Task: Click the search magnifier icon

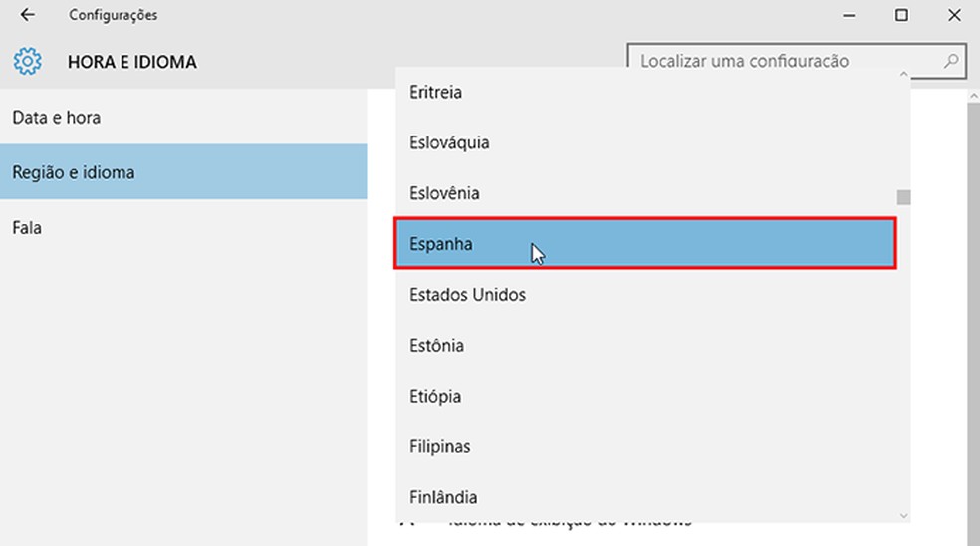Action: pyautogui.click(x=951, y=61)
